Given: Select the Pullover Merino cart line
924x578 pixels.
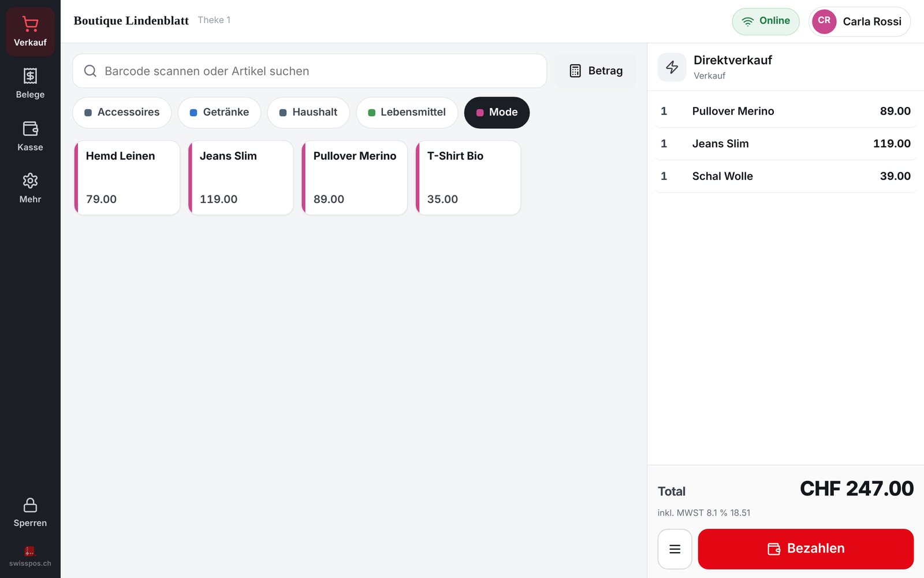Looking at the screenshot, I should tap(785, 111).
